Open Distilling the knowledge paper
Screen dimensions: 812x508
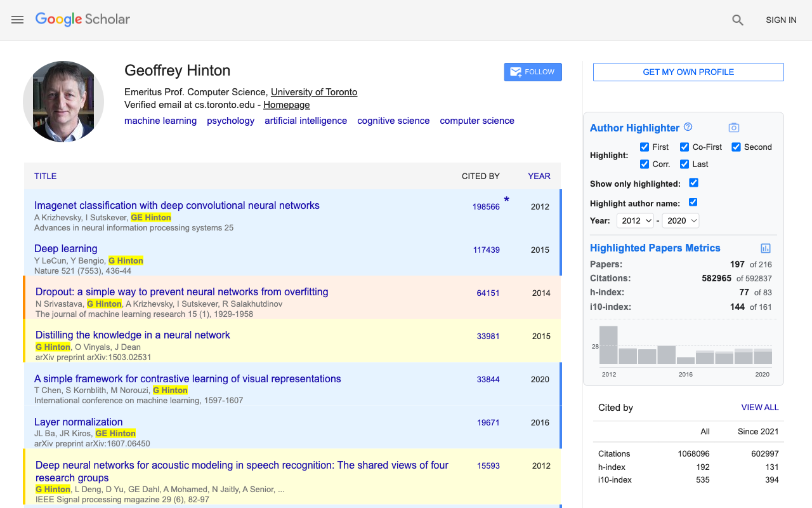(x=133, y=335)
